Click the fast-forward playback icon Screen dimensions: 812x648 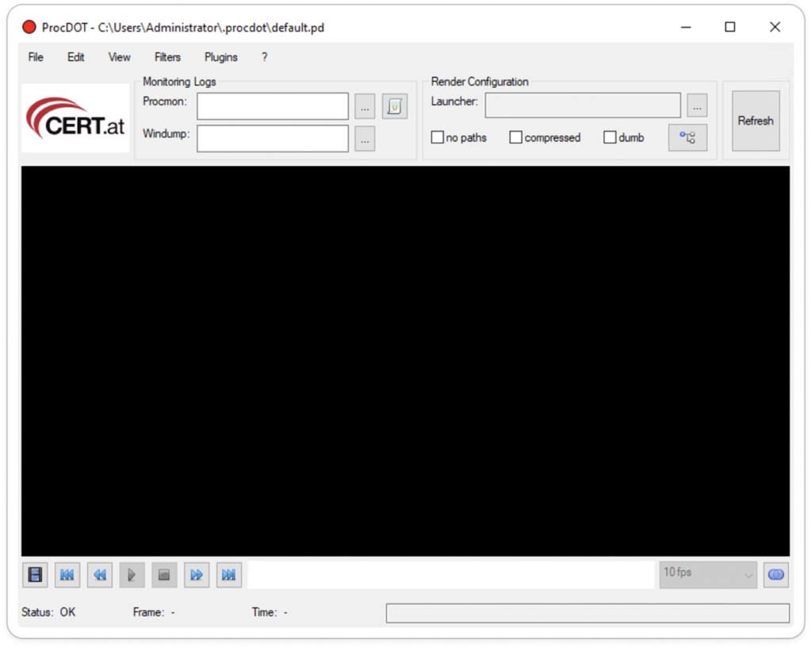(196, 574)
